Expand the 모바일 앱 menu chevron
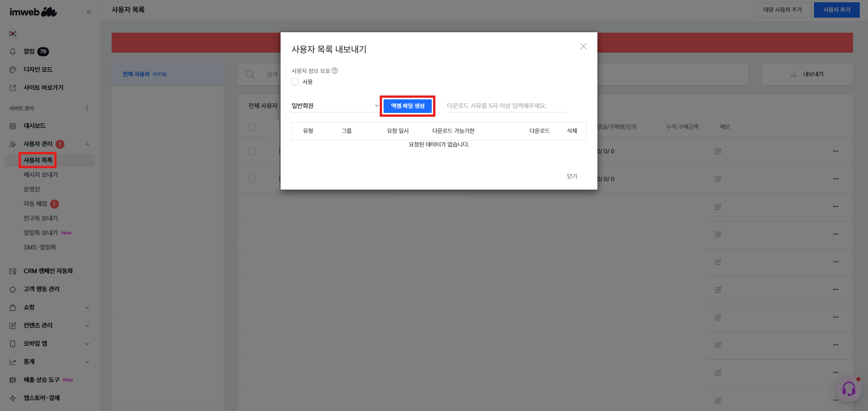Viewport: 868px width, 411px height. pos(87,344)
